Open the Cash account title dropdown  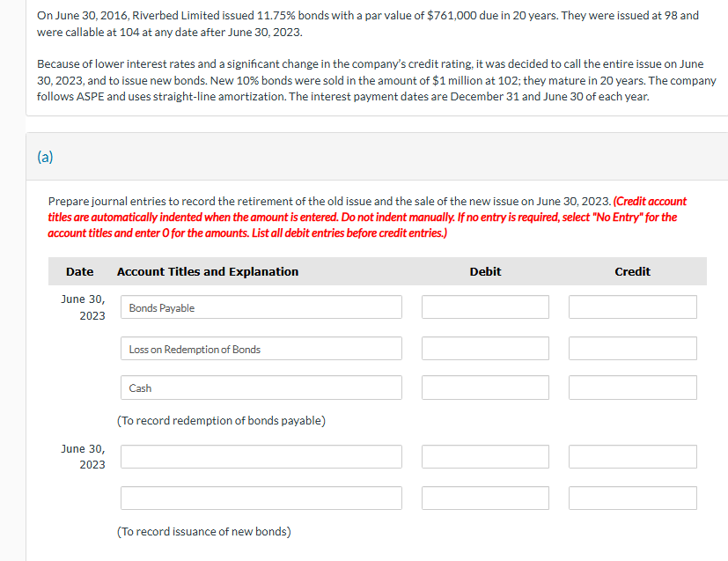[x=261, y=388]
